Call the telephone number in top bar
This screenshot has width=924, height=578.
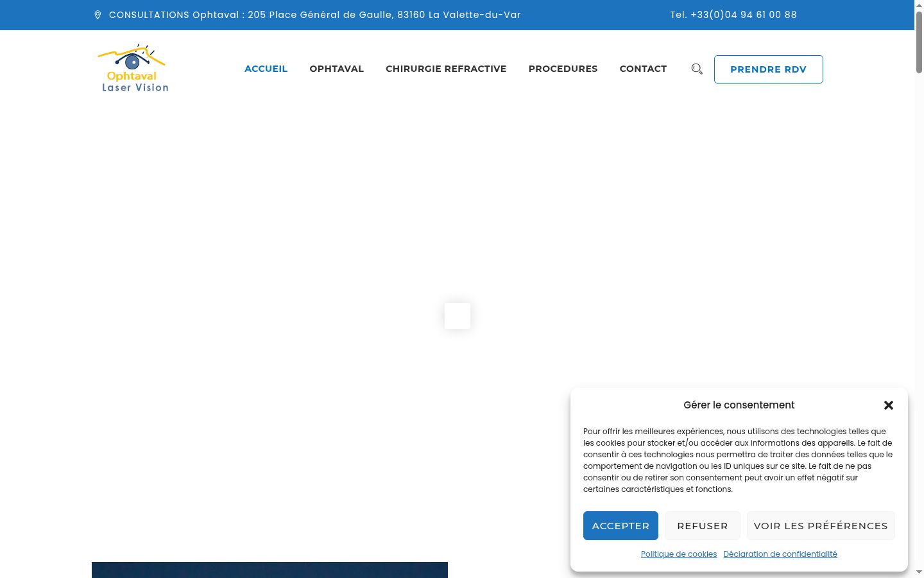[x=733, y=15]
